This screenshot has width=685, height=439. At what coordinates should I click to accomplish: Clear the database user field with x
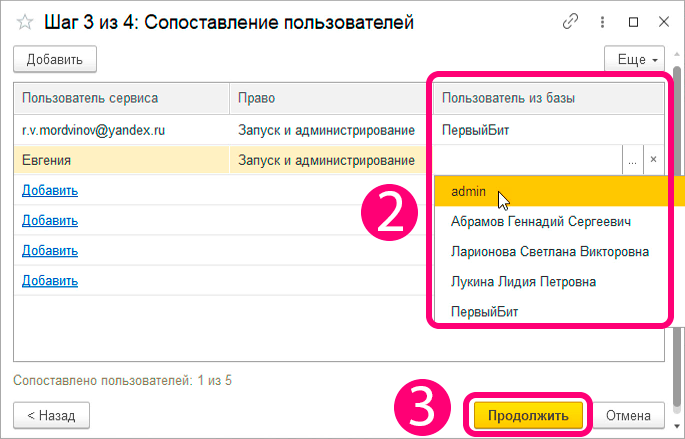point(653,160)
